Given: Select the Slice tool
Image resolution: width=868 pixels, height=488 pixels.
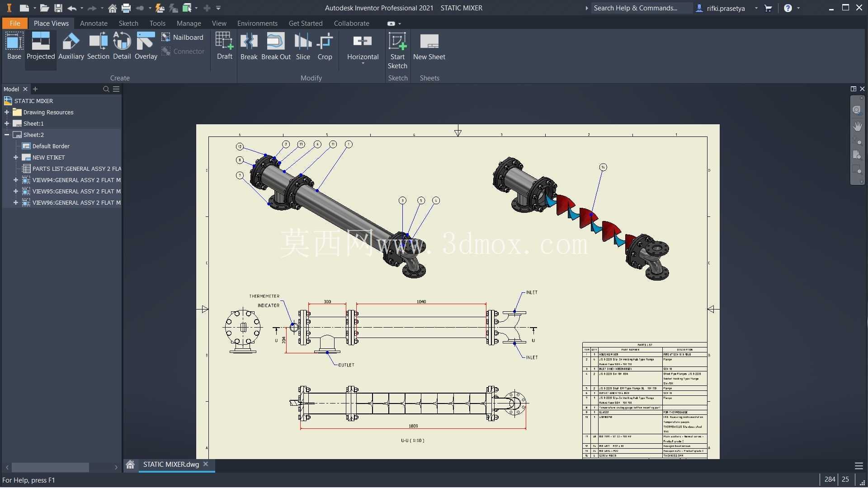Looking at the screenshot, I should tap(303, 46).
